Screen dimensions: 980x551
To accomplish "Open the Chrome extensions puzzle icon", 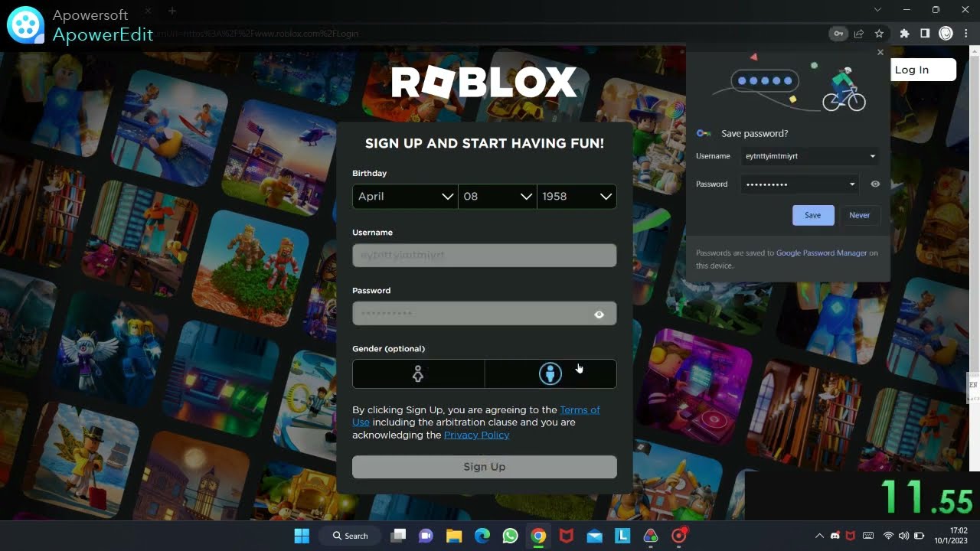I will point(905,34).
